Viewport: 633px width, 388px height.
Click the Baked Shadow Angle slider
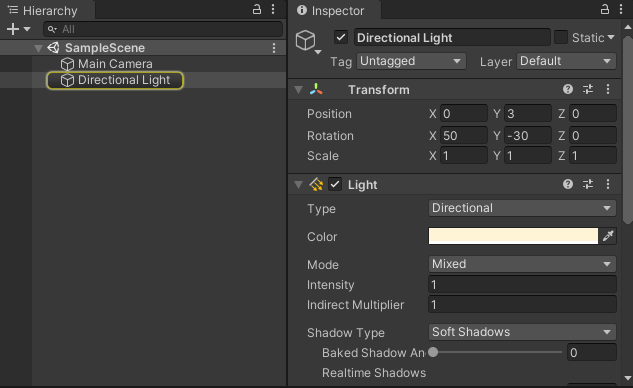[495, 352]
